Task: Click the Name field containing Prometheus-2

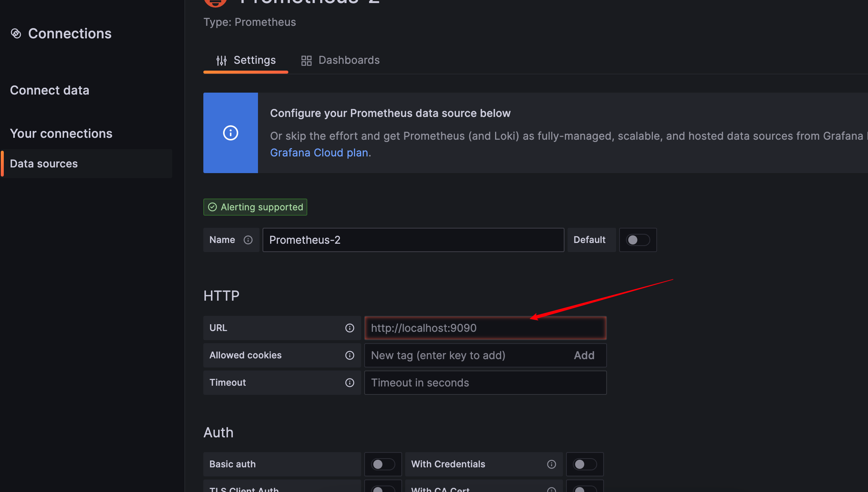Action: [x=414, y=240]
